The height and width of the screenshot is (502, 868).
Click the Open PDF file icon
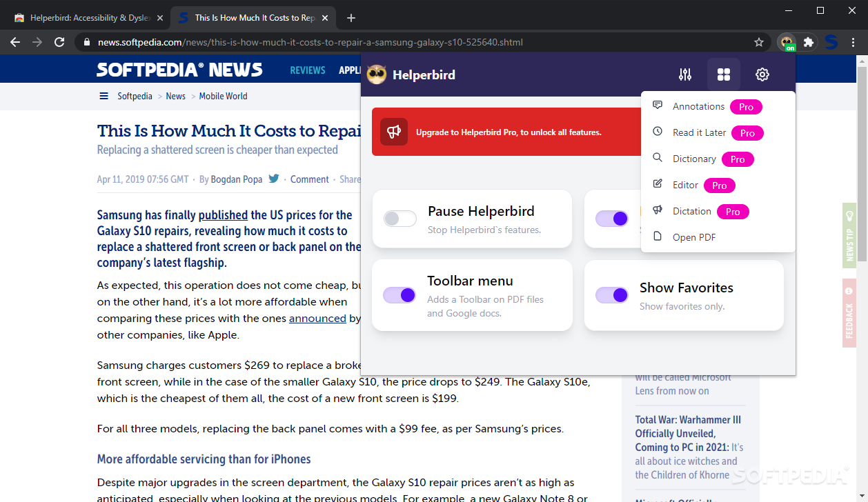click(658, 237)
